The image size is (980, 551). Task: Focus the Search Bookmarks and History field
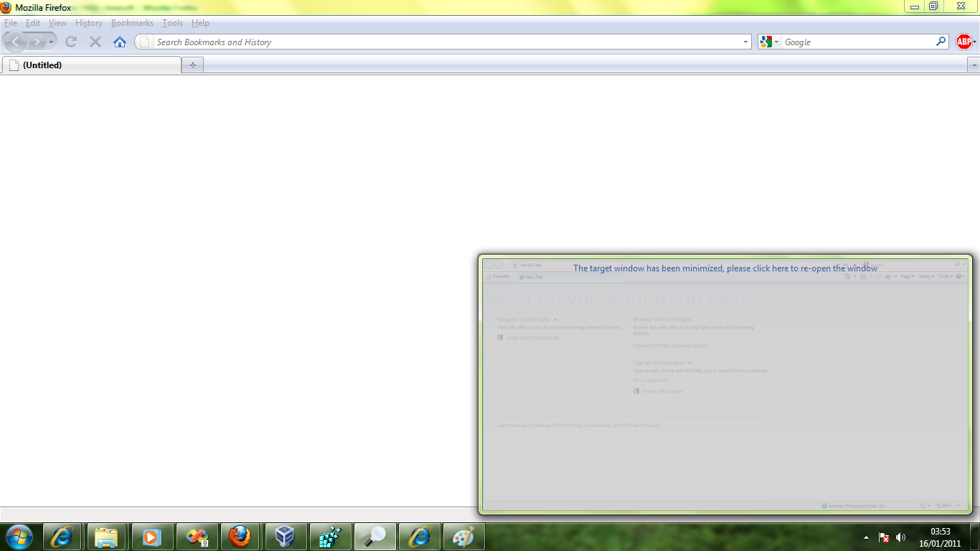tap(445, 42)
